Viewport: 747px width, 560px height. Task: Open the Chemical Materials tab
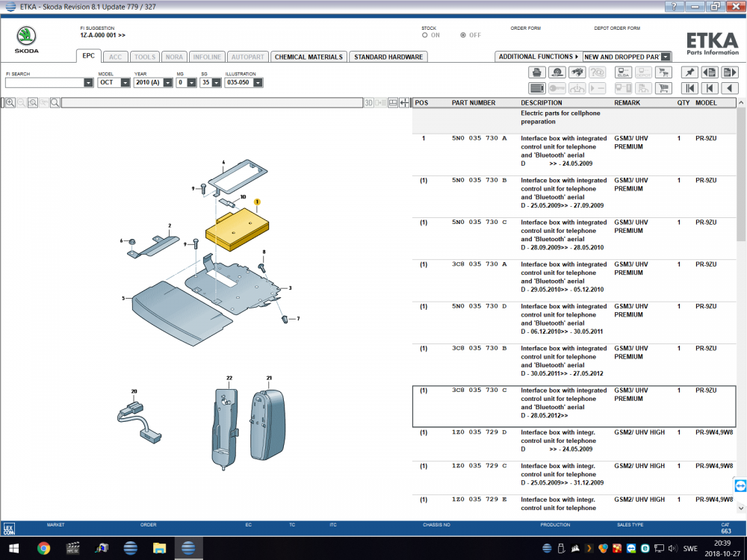tap(309, 57)
